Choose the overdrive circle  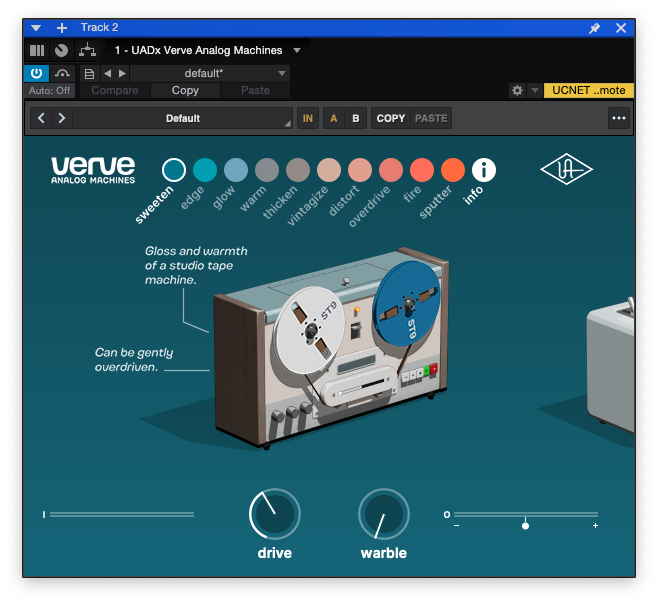(x=391, y=170)
